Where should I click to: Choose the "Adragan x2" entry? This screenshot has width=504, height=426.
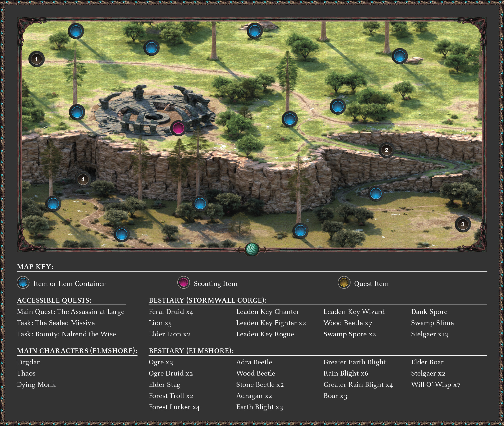pos(254,396)
